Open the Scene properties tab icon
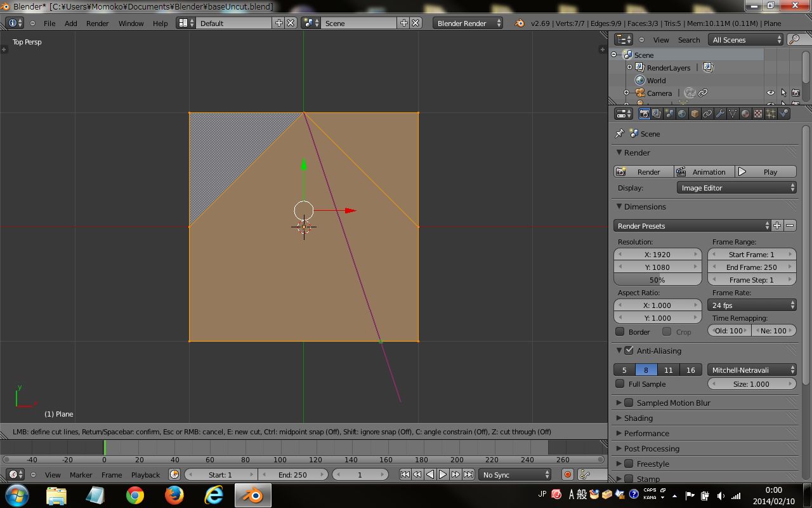Viewport: 812px width, 508px height. pos(669,114)
